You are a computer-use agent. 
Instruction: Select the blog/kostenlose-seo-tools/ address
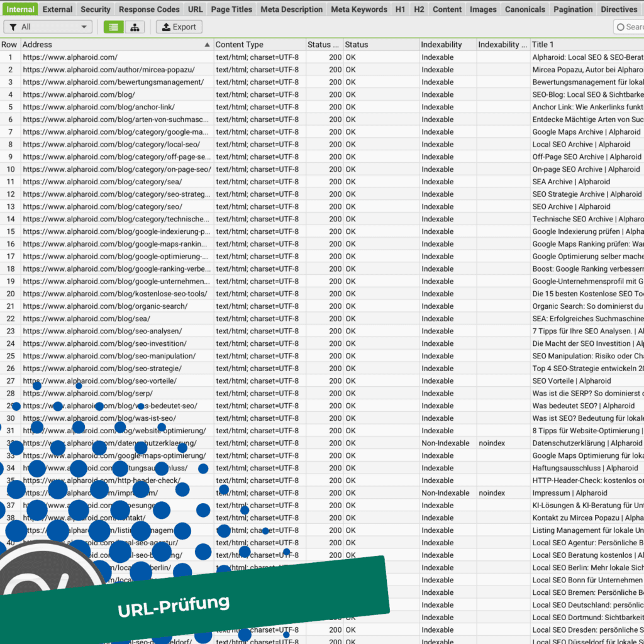coord(115,294)
